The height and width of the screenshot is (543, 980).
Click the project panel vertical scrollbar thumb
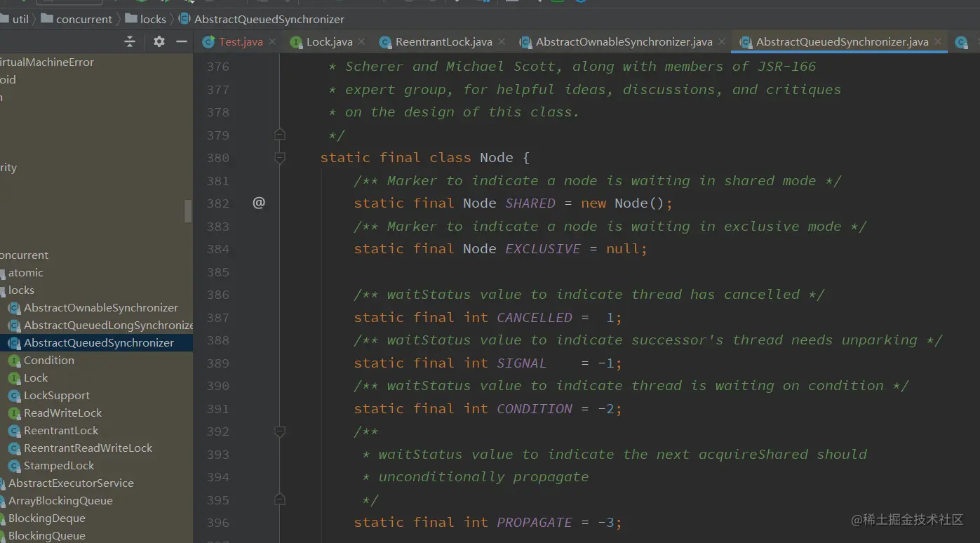(188, 210)
